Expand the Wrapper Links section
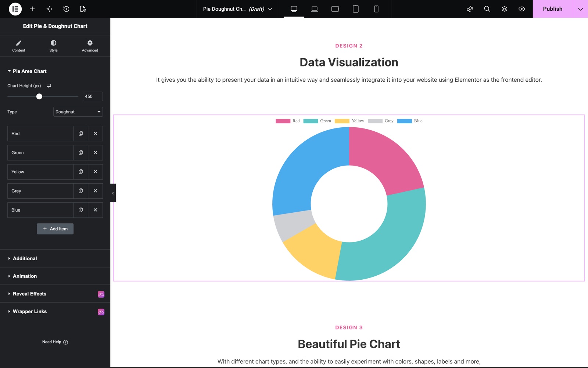Screen dimensions: 588x368 tap(55, 311)
